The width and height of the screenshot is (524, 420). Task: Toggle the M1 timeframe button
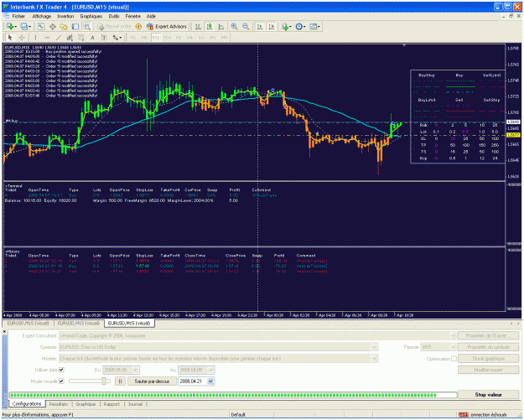[x=132, y=38]
